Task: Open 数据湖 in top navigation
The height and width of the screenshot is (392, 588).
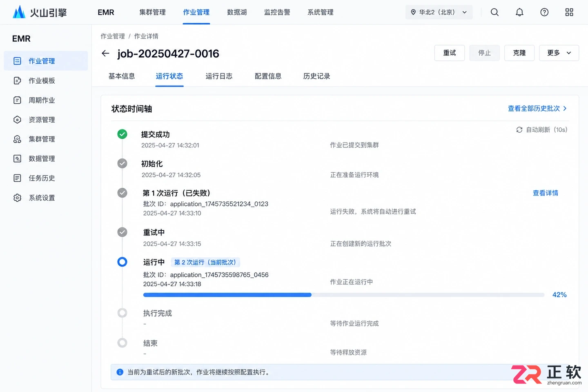Action: (237, 12)
